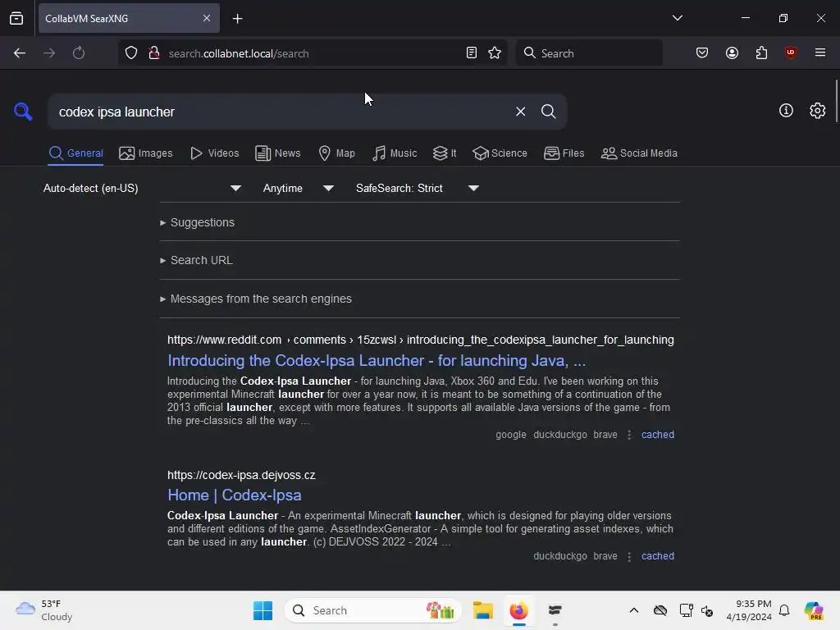Open the uBlock Origin extension icon
Viewport: 840px width, 630px height.
[790, 52]
